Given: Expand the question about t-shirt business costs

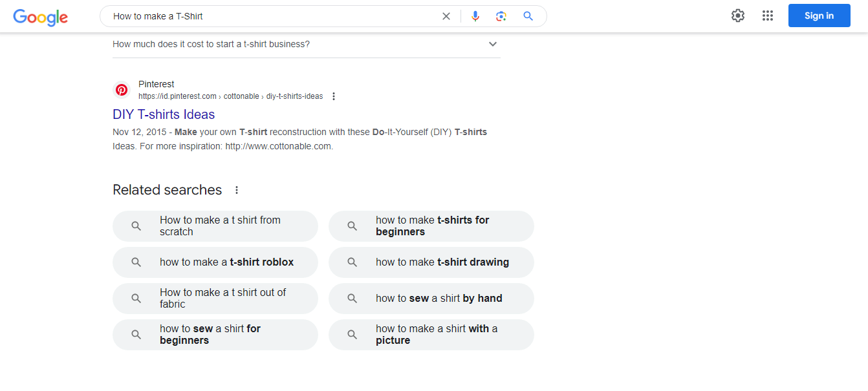Looking at the screenshot, I should click(x=492, y=43).
